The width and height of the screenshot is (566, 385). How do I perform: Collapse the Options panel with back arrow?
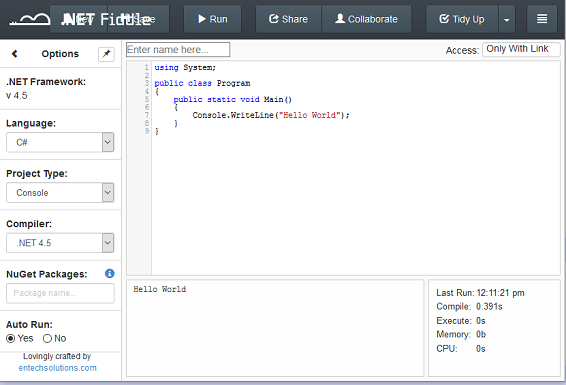tap(14, 54)
